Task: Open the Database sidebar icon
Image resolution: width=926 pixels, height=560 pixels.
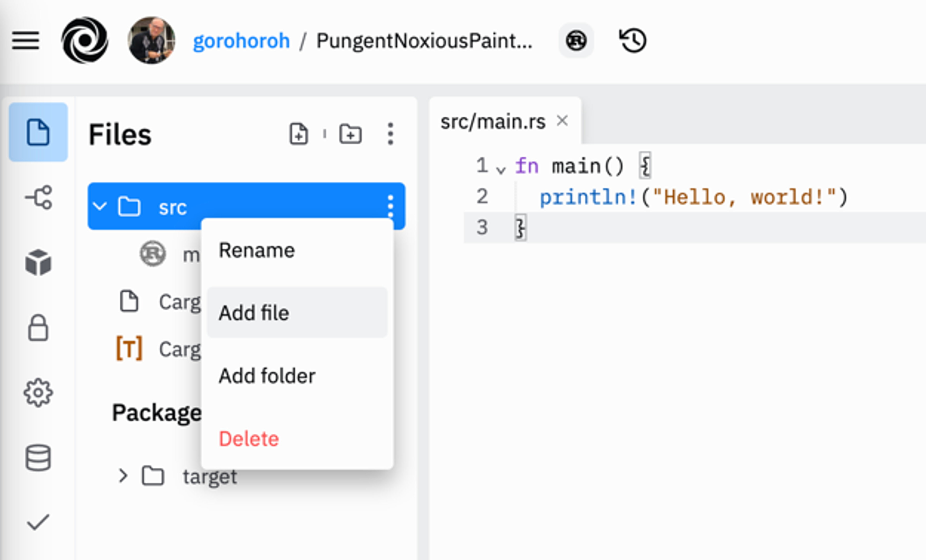Action: click(38, 458)
